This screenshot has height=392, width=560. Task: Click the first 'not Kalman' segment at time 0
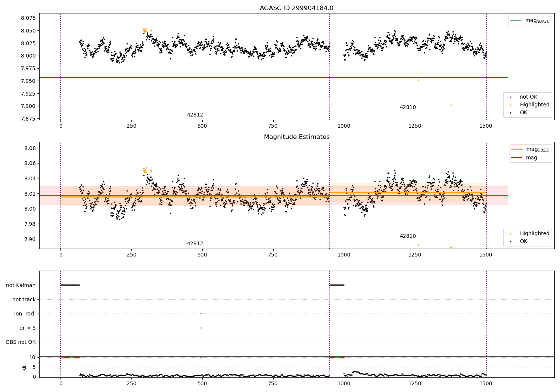click(70, 285)
